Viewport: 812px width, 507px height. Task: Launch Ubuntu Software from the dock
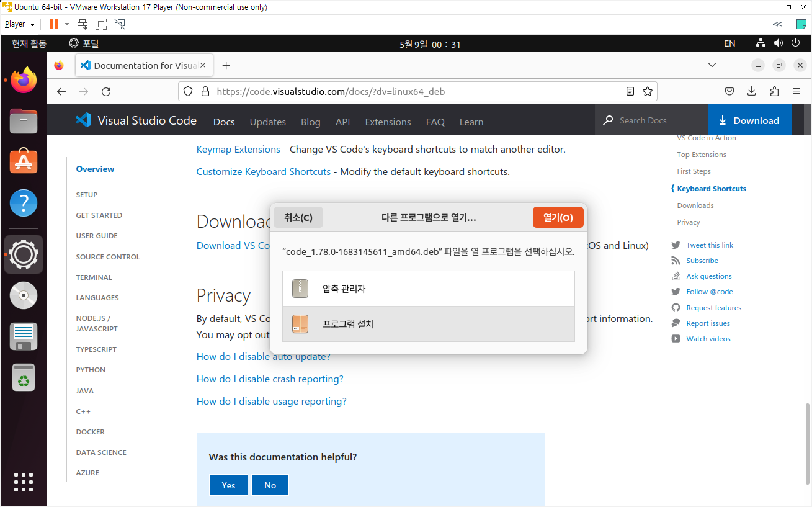click(x=24, y=161)
